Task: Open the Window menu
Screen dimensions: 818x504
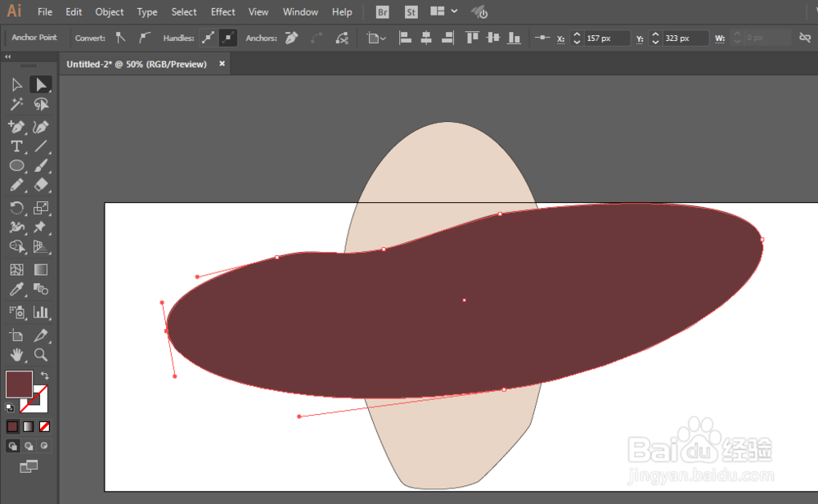Action: tap(300, 11)
